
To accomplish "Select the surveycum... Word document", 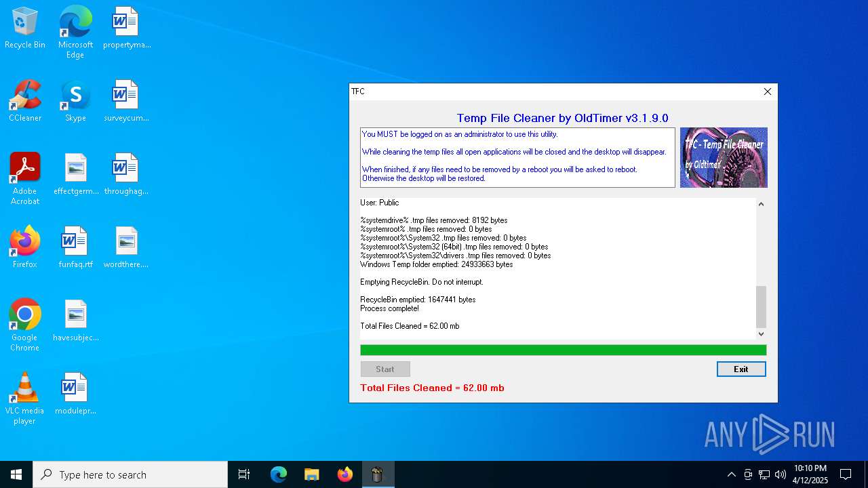I will [x=127, y=101].
